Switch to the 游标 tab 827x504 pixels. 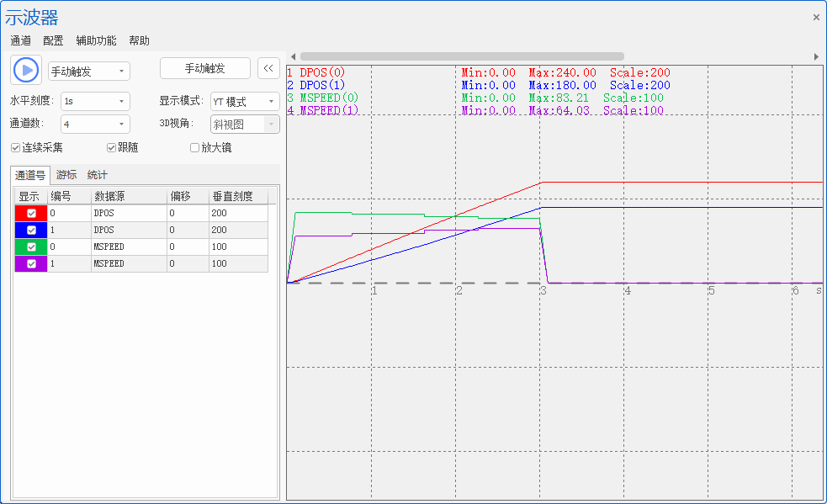(66, 175)
